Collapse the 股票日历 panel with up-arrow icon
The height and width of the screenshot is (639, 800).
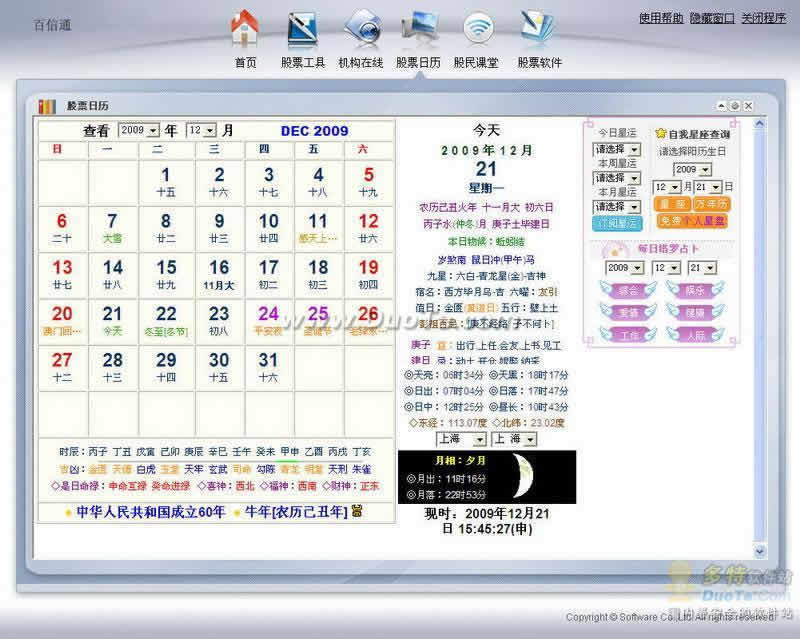[721, 106]
